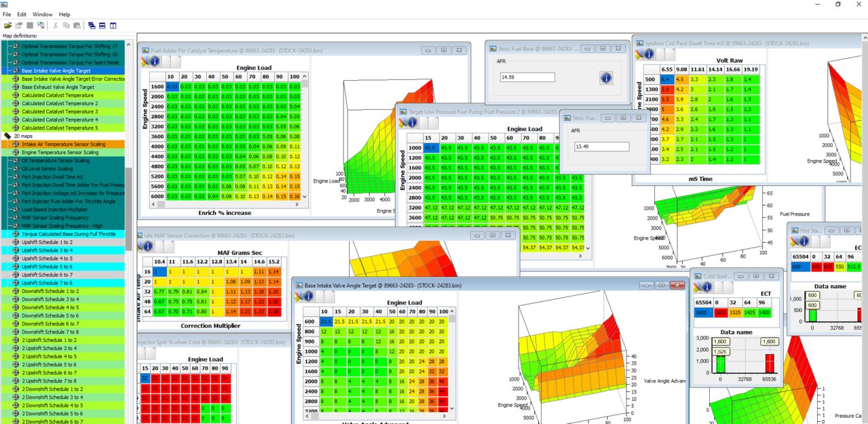The height and width of the screenshot is (424, 868).
Task: Click AFR field in Stoic Fuel Base window
Action: coord(526,77)
